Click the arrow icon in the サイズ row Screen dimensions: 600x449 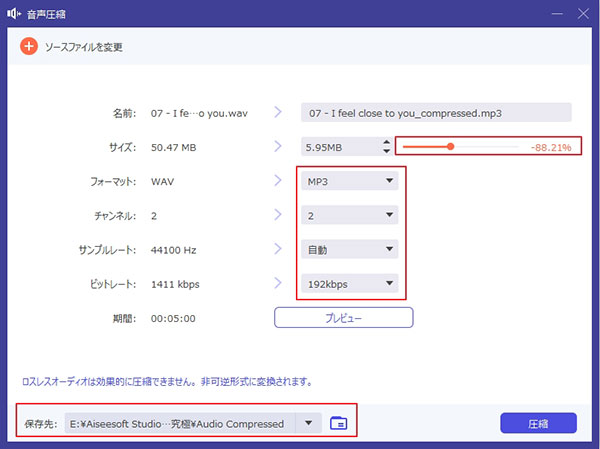[278, 146]
